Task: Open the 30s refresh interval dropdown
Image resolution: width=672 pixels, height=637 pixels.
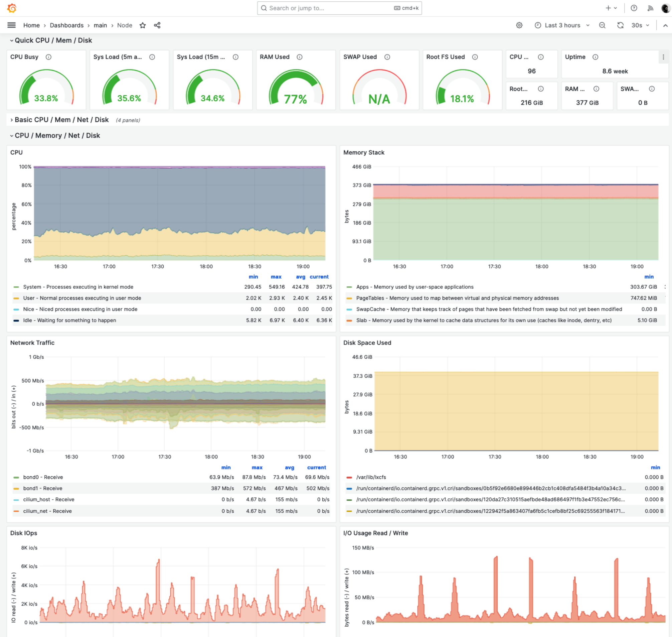Action: [640, 25]
